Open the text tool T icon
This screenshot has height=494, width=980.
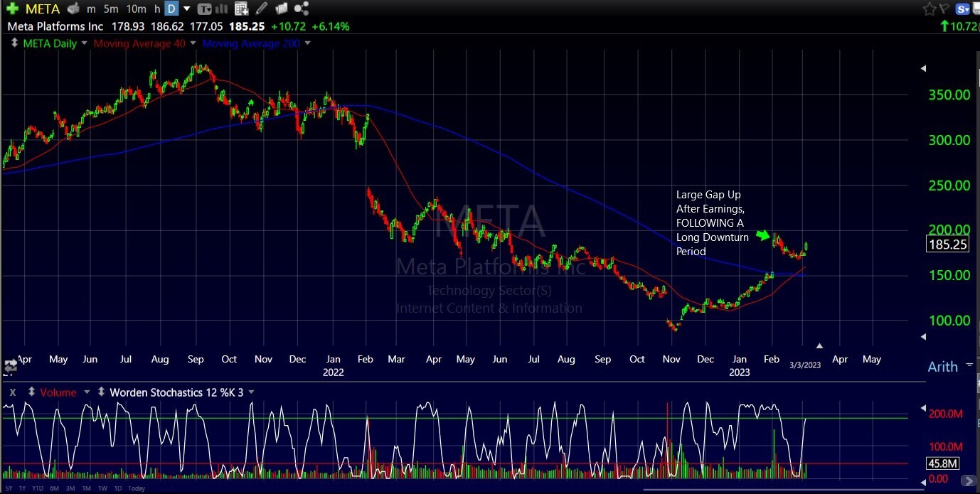pyautogui.click(x=205, y=9)
